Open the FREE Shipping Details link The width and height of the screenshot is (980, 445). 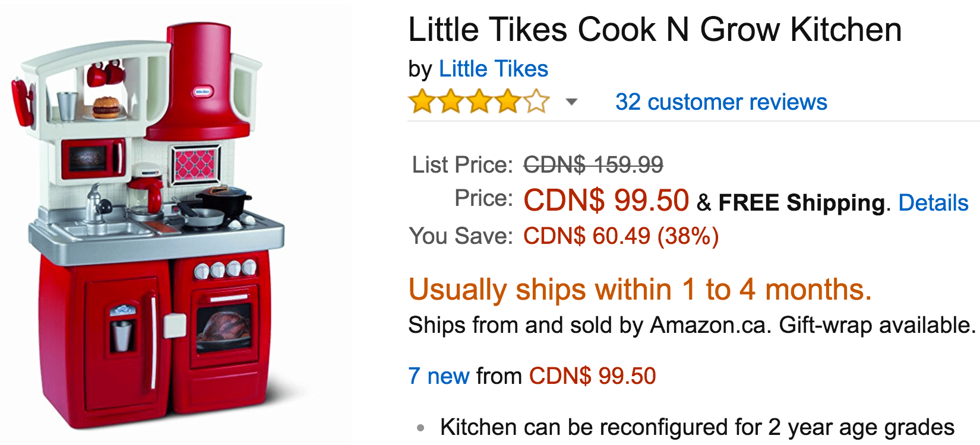933,203
